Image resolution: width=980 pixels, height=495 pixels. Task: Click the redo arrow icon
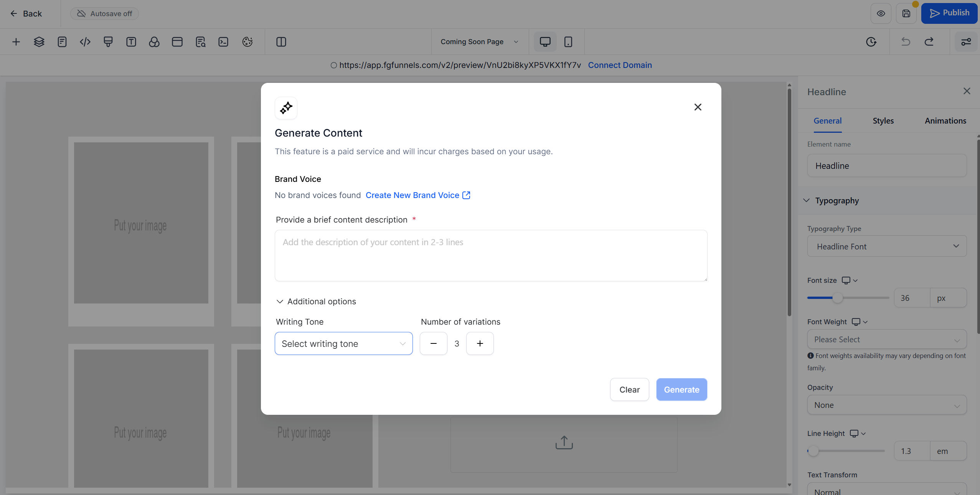[x=929, y=42]
